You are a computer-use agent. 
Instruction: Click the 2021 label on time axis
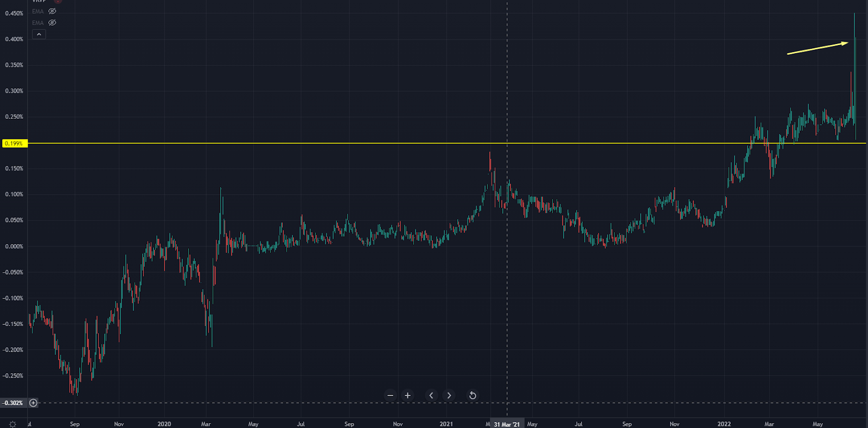point(446,424)
